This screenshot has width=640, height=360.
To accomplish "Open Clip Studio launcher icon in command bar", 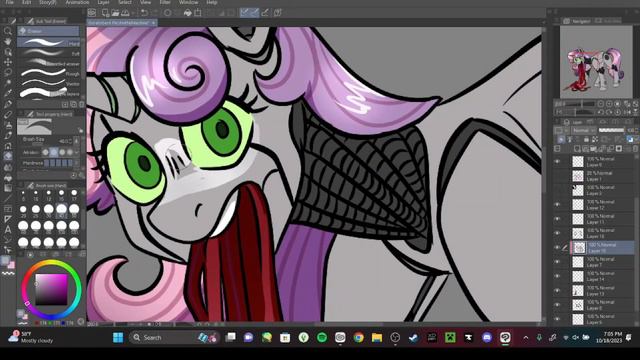I will click(x=92, y=13).
